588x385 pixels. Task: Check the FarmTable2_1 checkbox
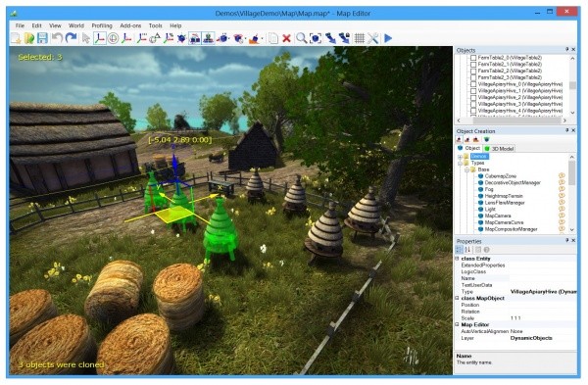(473, 65)
